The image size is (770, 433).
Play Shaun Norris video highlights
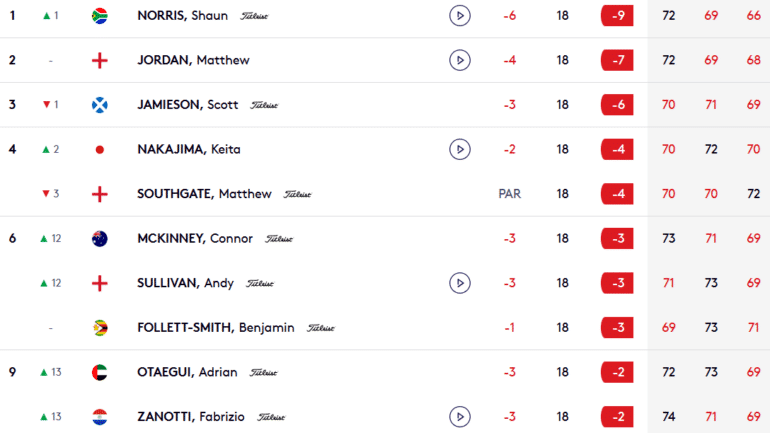point(460,16)
